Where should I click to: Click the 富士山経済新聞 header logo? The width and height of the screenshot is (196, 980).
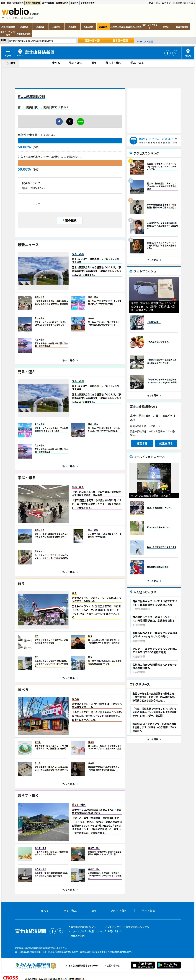point(36,52)
